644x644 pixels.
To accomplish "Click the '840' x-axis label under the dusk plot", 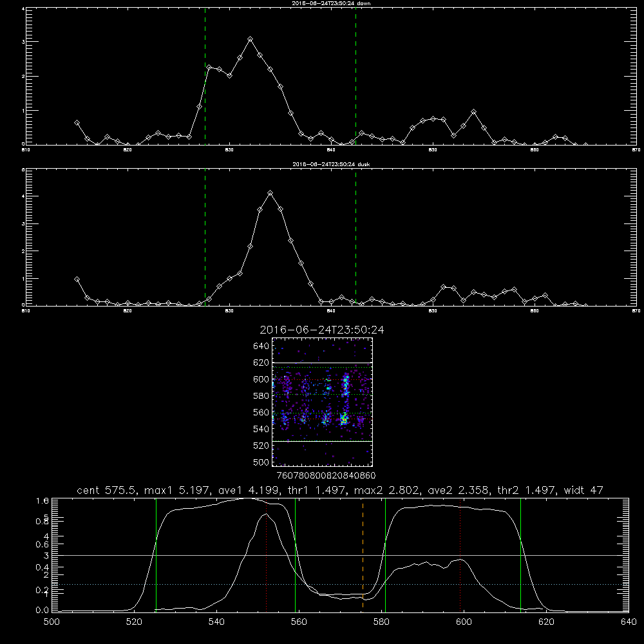I will click(331, 311).
